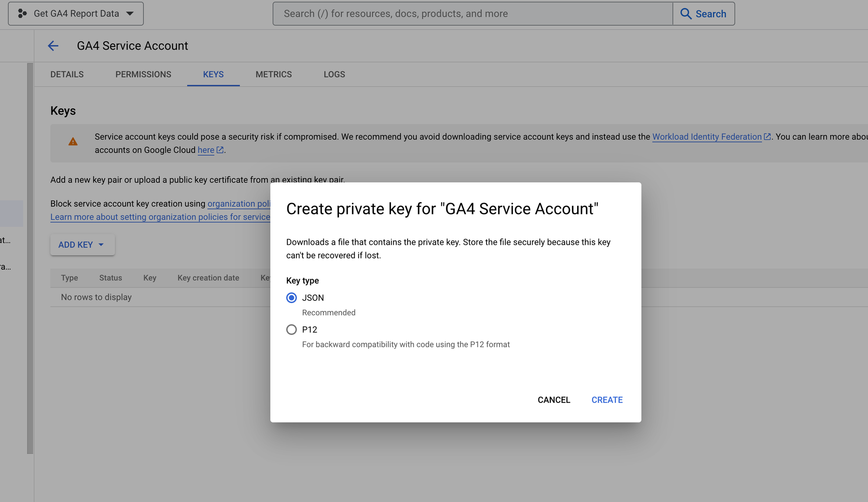Click the Workload Identity Federation external link icon
The image size is (868, 502).
766,137
